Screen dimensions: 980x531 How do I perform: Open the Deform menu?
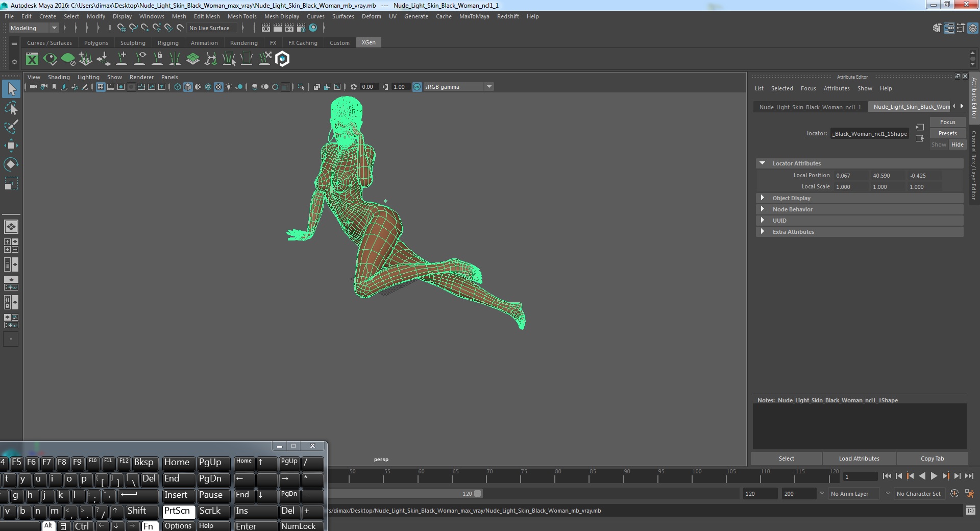point(372,16)
